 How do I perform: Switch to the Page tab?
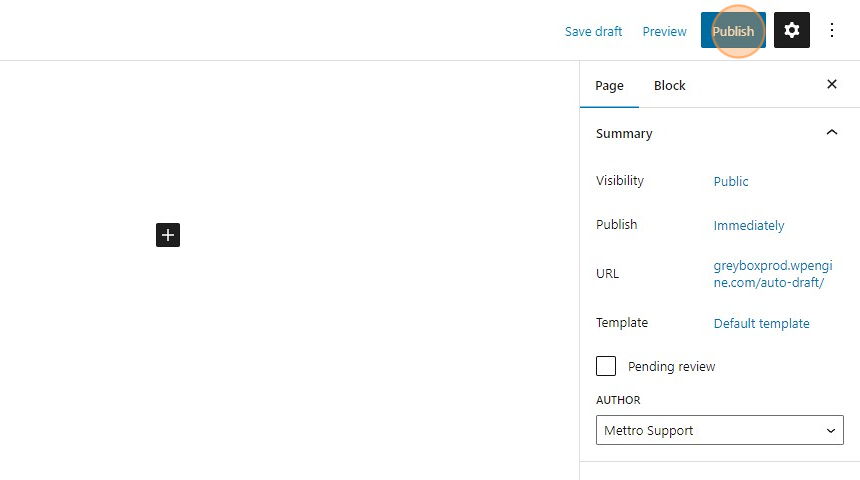click(x=609, y=86)
